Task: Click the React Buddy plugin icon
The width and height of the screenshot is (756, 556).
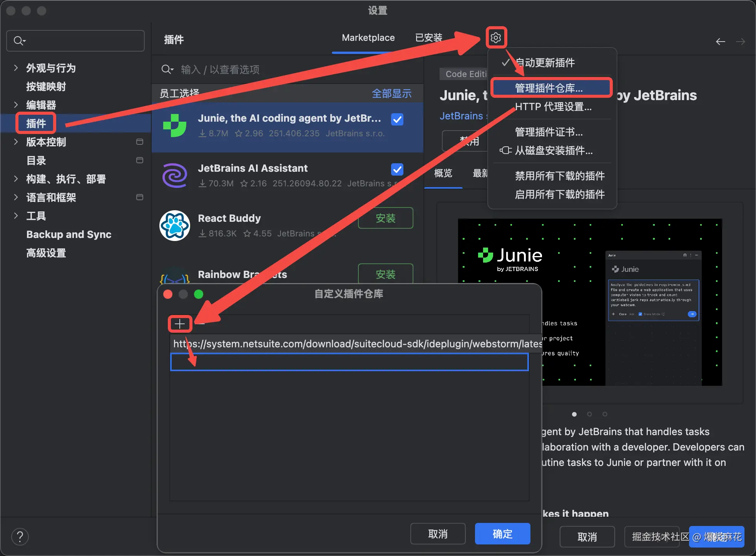Action: pyautogui.click(x=175, y=226)
